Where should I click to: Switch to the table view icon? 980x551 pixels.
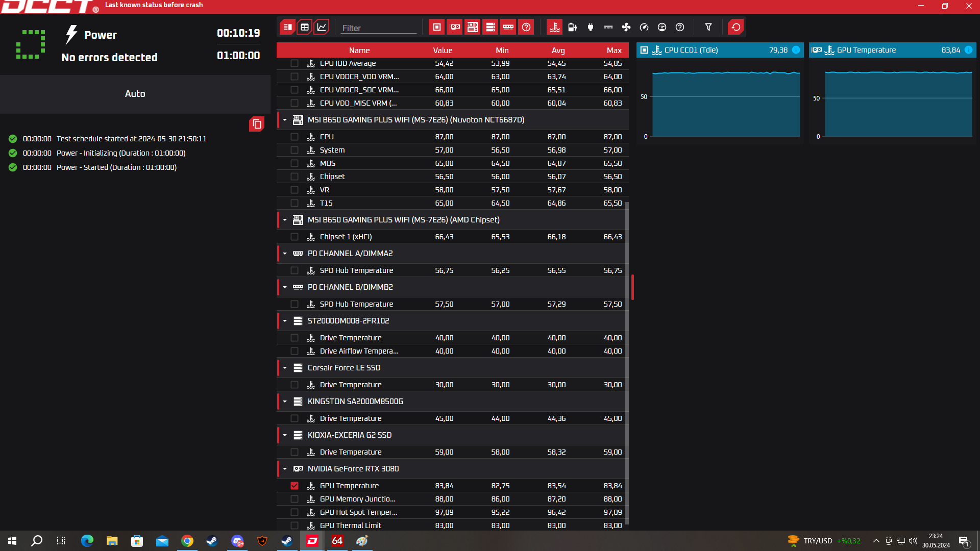click(305, 27)
